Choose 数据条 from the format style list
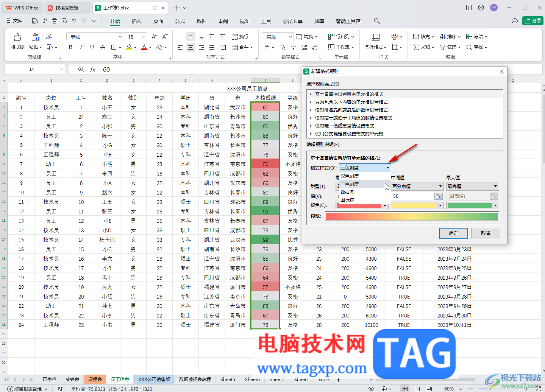The image size is (545, 392). click(x=347, y=192)
